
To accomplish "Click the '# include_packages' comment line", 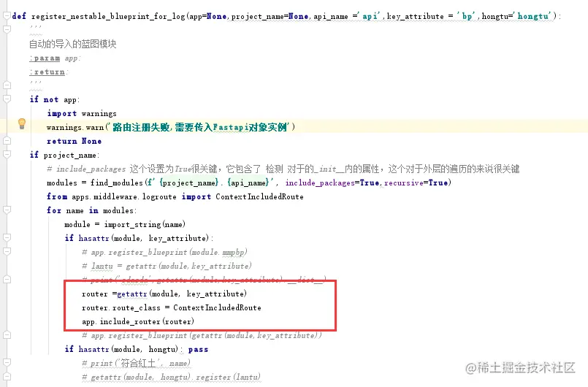I will tap(283, 169).
